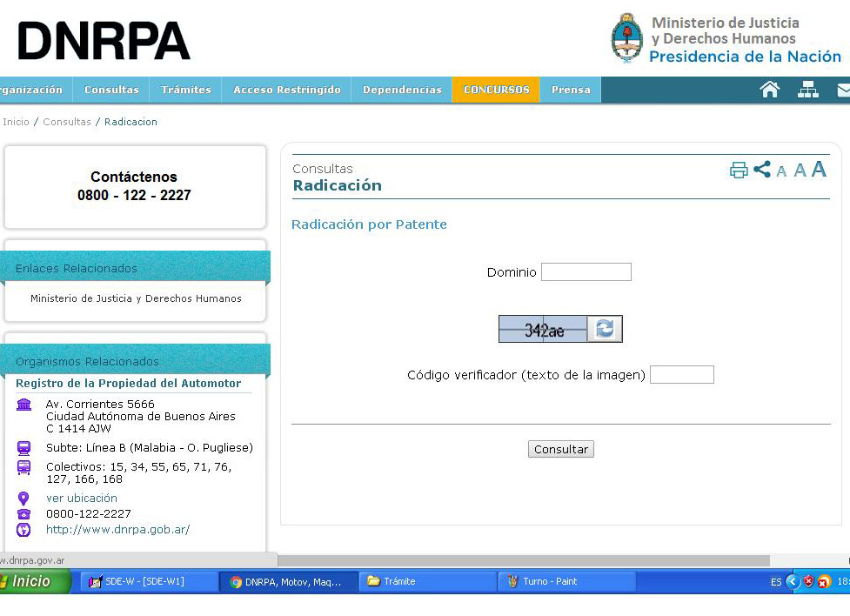
Task: Select the smallest font size A
Action: [781, 171]
